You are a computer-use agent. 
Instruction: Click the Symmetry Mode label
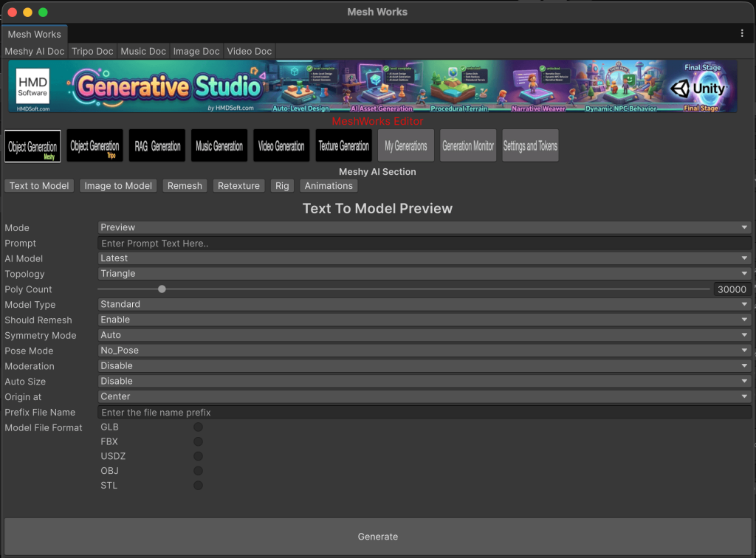41,335
